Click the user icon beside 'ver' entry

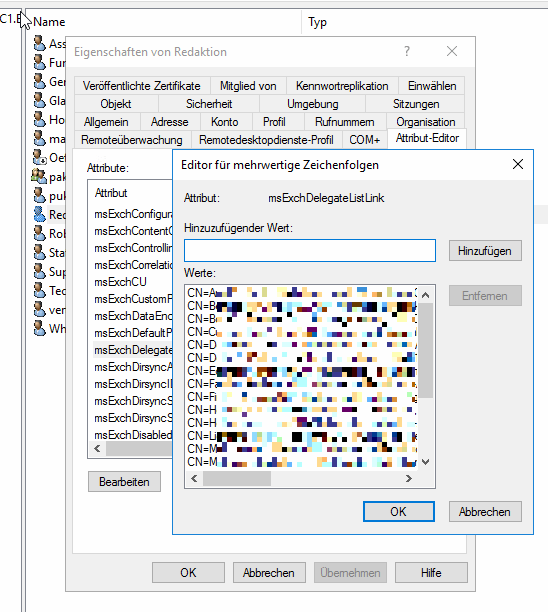pos(39,310)
